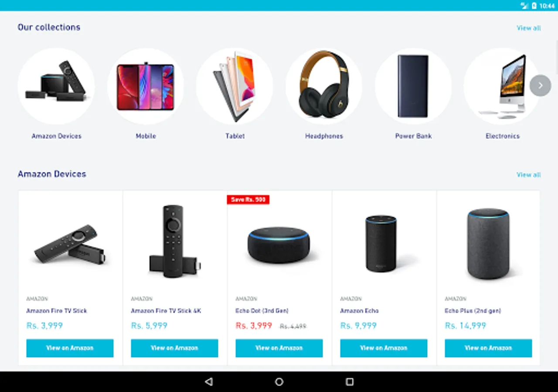558x392 pixels.
Task: Click View all beside Our collections
Action: [x=528, y=28]
